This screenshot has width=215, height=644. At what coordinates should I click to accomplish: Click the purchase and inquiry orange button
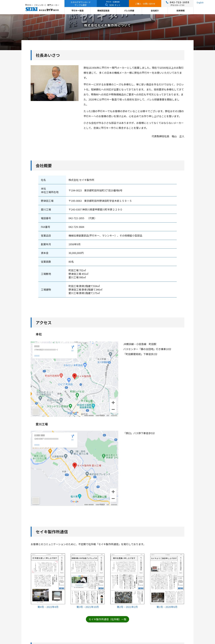(145, 4)
